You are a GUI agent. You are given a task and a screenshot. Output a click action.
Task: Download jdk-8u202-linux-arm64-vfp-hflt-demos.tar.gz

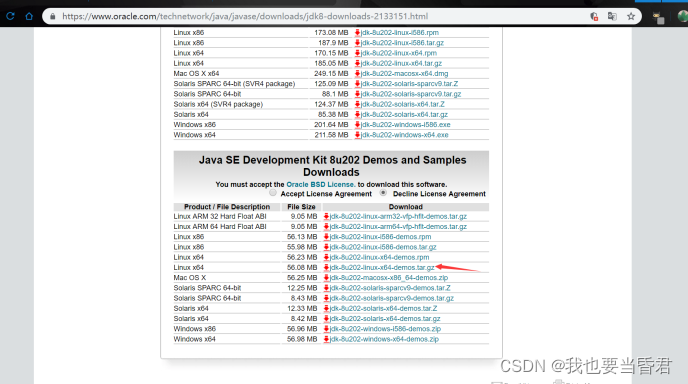(x=398, y=226)
